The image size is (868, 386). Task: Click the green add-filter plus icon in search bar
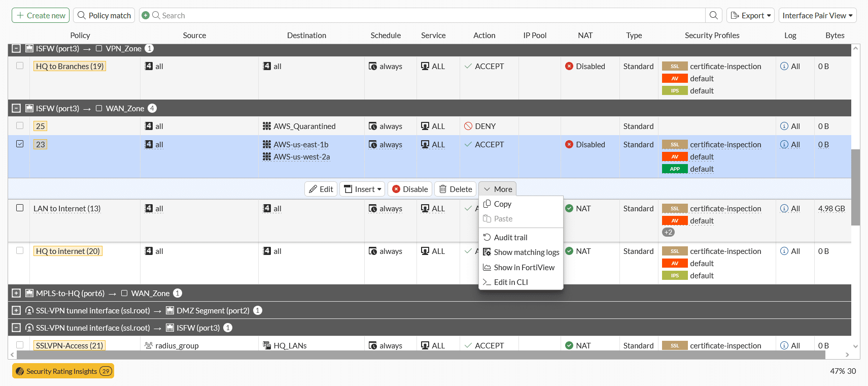click(146, 15)
